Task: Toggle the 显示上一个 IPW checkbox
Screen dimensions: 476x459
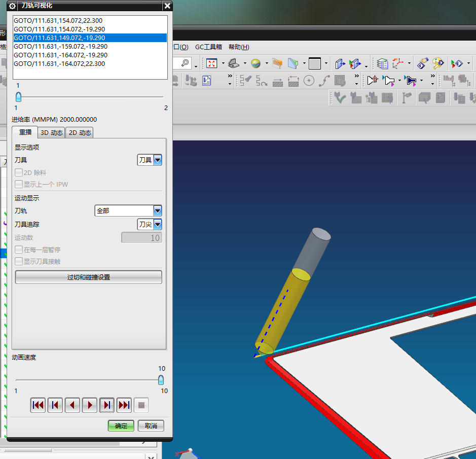Action: pyautogui.click(x=19, y=184)
